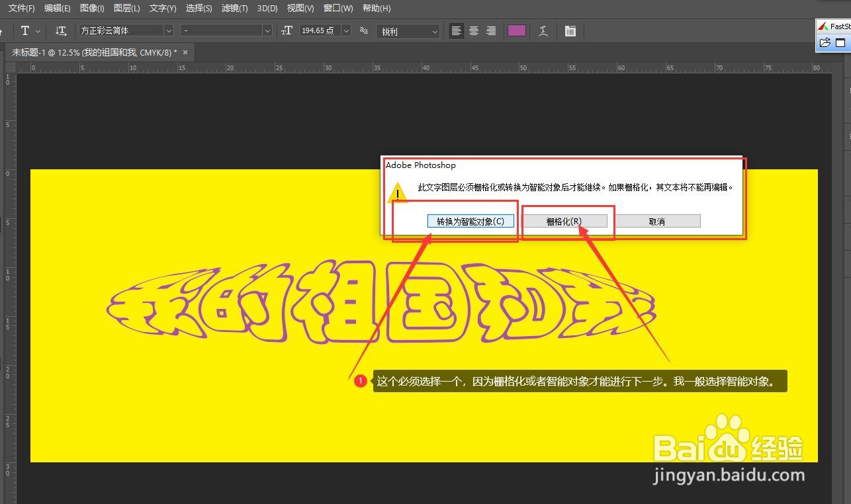Click the dialog message about 栅格化

pos(576,187)
